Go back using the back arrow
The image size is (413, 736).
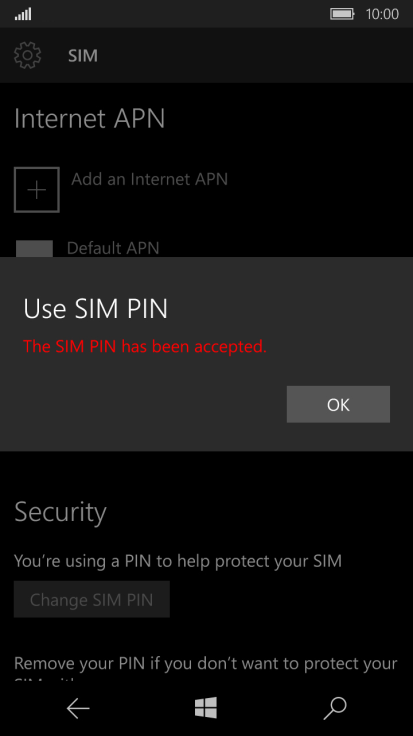pyautogui.click(x=78, y=708)
